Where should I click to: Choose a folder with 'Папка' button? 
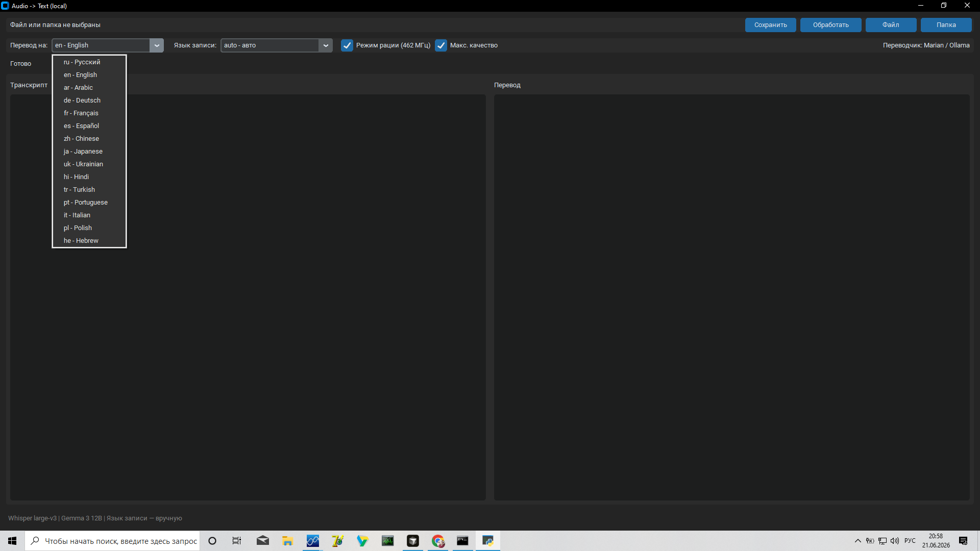click(946, 25)
